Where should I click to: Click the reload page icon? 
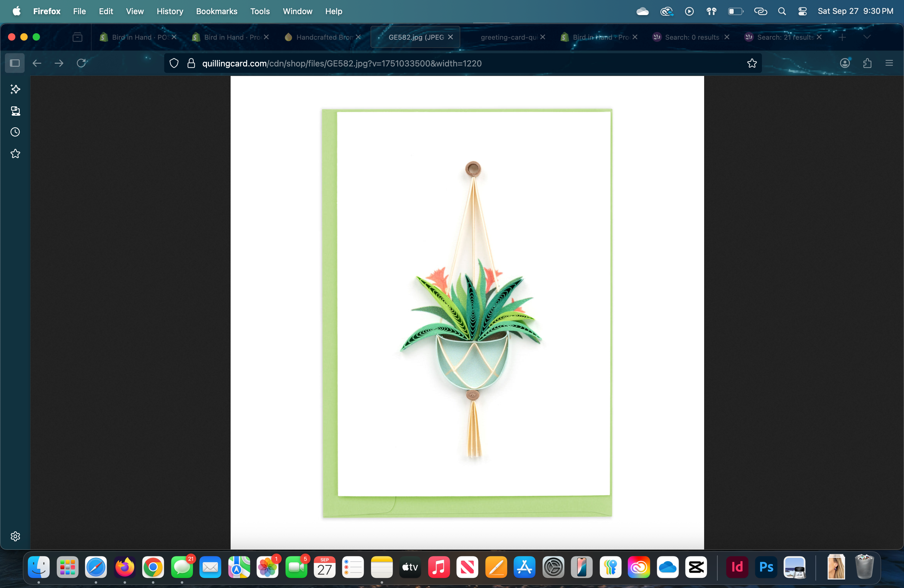click(x=81, y=63)
